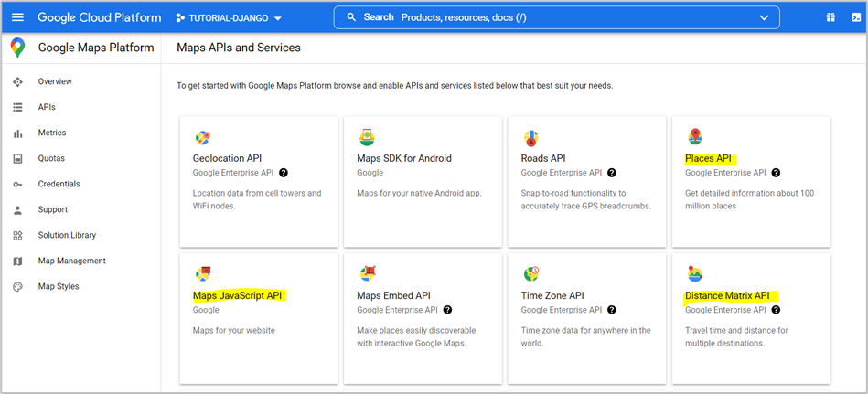Open the highlighted Places API title
This screenshot has width=868, height=394.
tap(709, 158)
